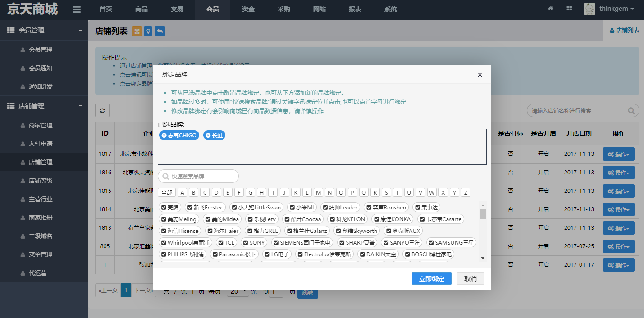Viewport: 644px width, 318px height.
Task: Toggle brand checkbox Panasonic松下
Action: click(x=215, y=254)
